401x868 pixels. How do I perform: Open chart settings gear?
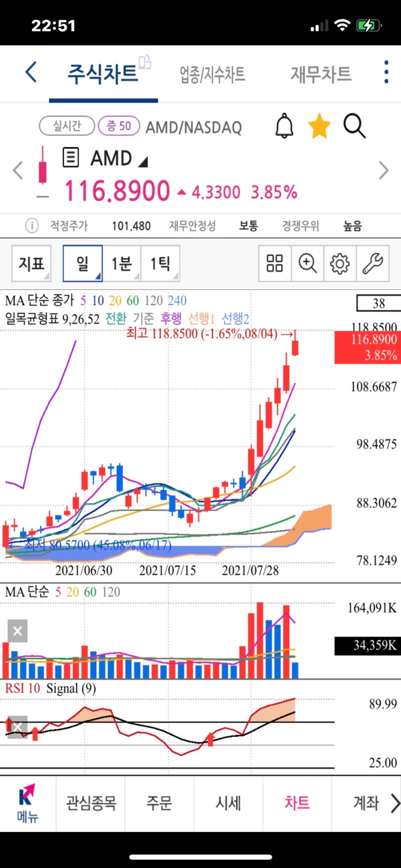340,263
